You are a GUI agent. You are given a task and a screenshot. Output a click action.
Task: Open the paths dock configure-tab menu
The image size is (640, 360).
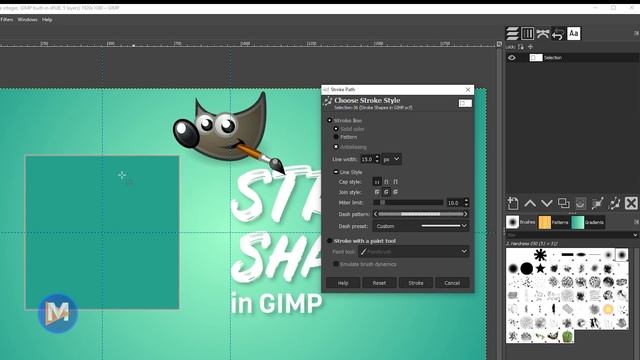(636, 33)
